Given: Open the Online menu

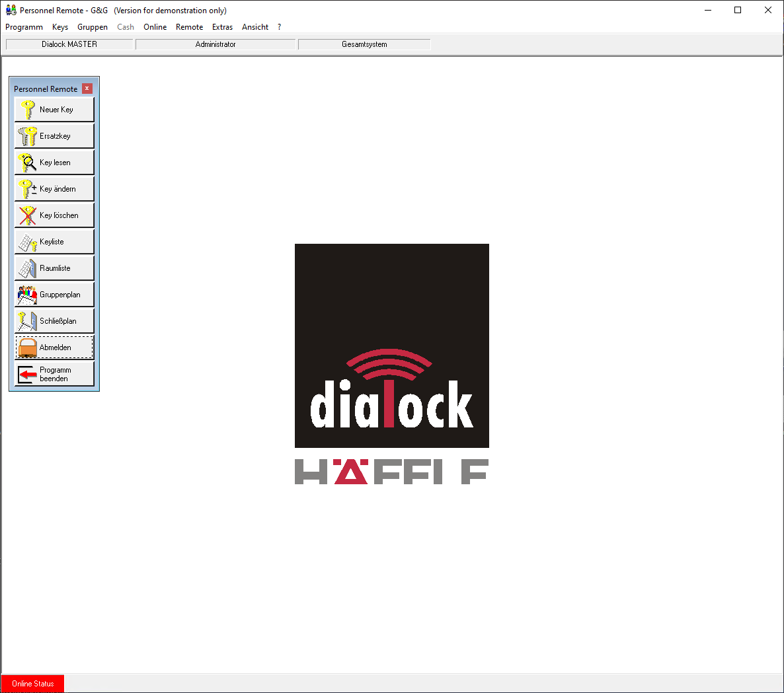Looking at the screenshot, I should coord(155,27).
